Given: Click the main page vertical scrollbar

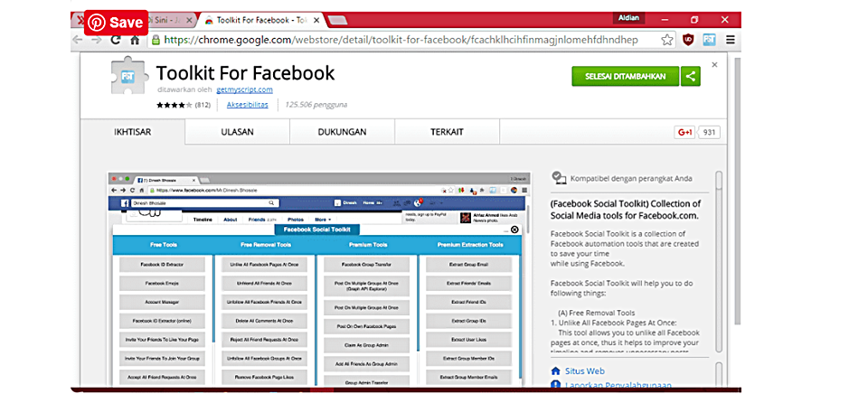Looking at the screenshot, I should click(738, 191).
